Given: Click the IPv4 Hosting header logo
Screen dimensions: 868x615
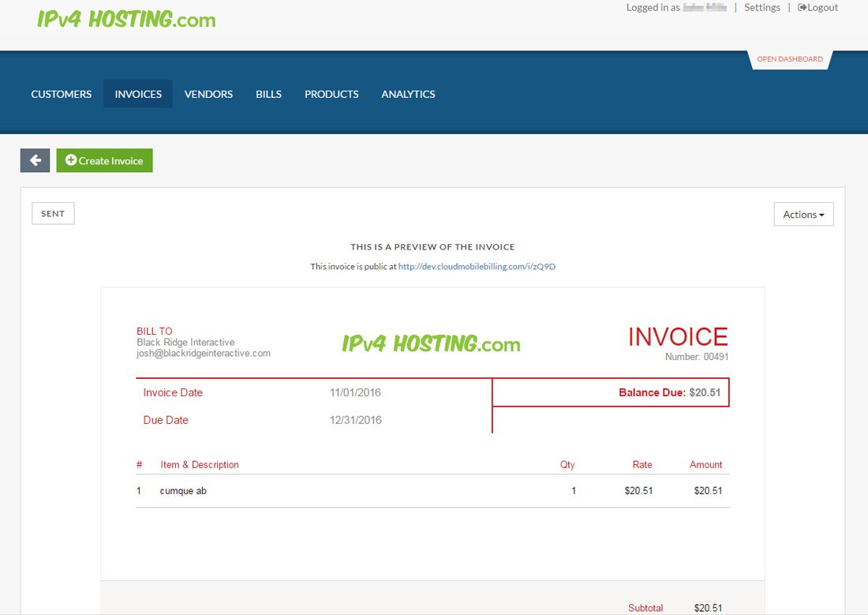Looking at the screenshot, I should click(x=126, y=19).
